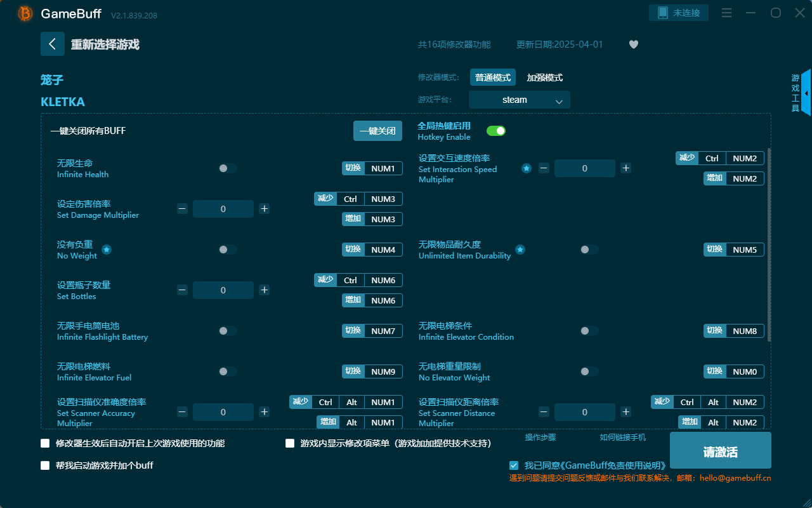Image resolution: width=812 pixels, height=508 pixels.
Task: Check 帮我启动游戏并加个buff option
Action: pyautogui.click(x=44, y=465)
